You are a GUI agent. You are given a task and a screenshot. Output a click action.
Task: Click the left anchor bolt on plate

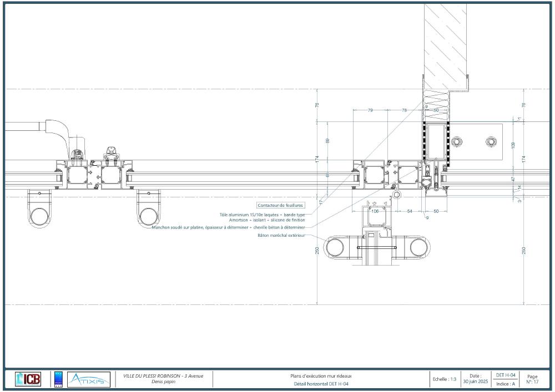click(456, 141)
